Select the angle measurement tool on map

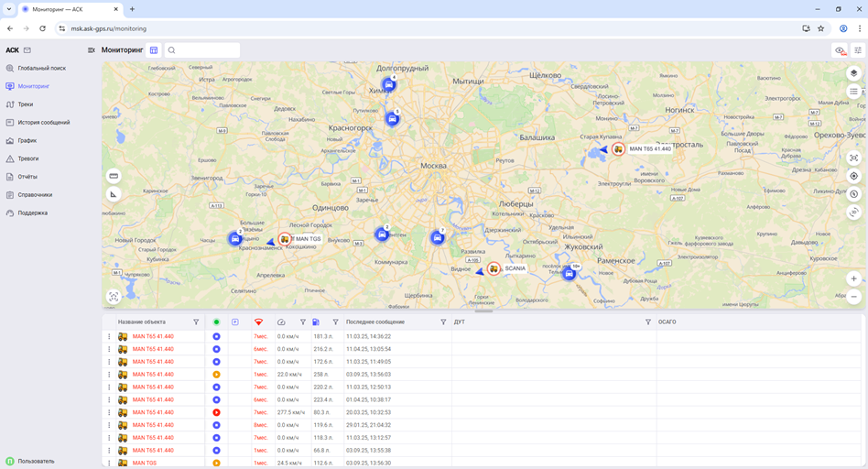[x=114, y=194]
